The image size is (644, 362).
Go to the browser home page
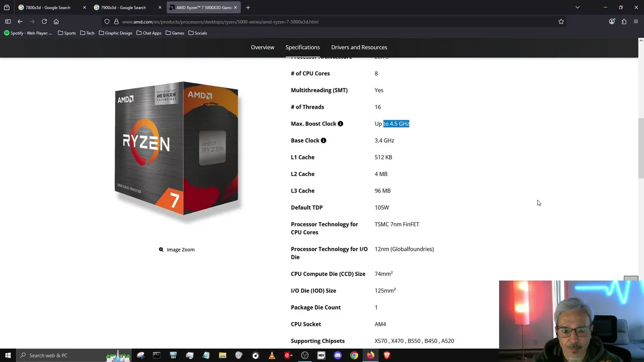56,22
